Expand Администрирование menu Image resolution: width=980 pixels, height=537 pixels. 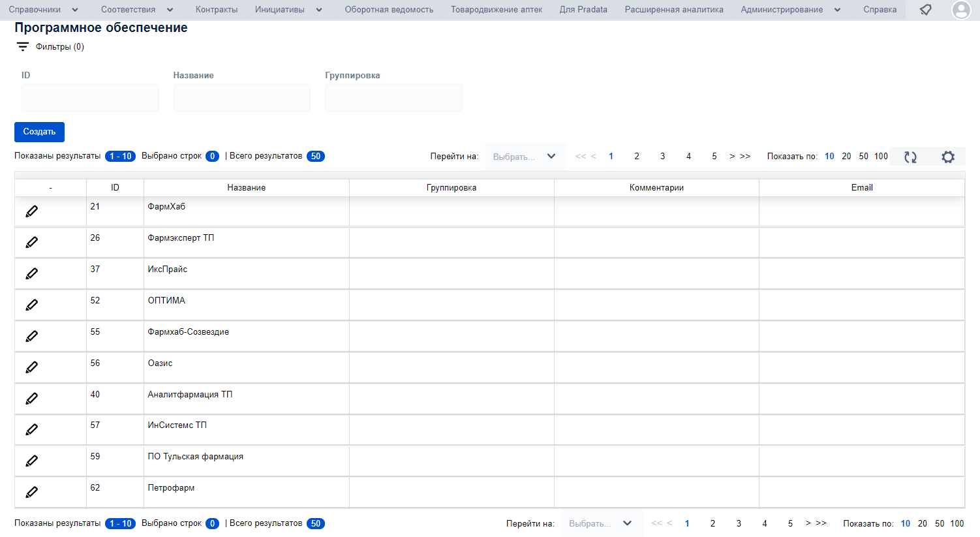(791, 10)
